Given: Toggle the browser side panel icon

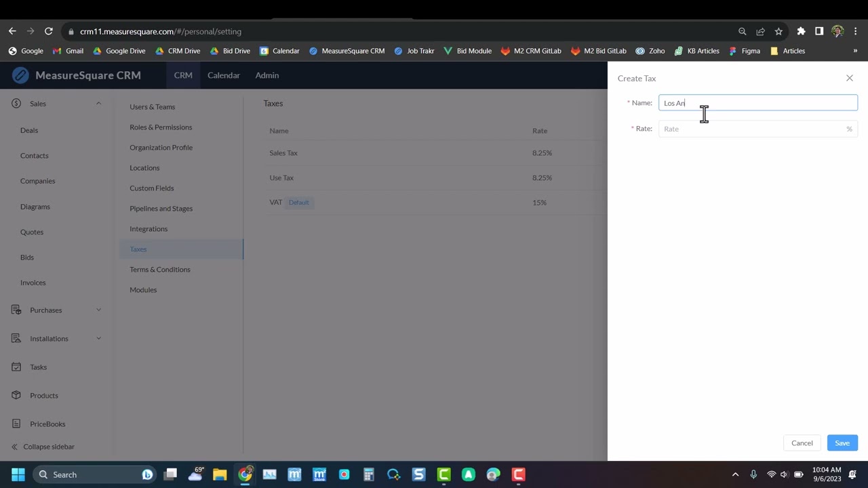Looking at the screenshot, I should 819,31.
